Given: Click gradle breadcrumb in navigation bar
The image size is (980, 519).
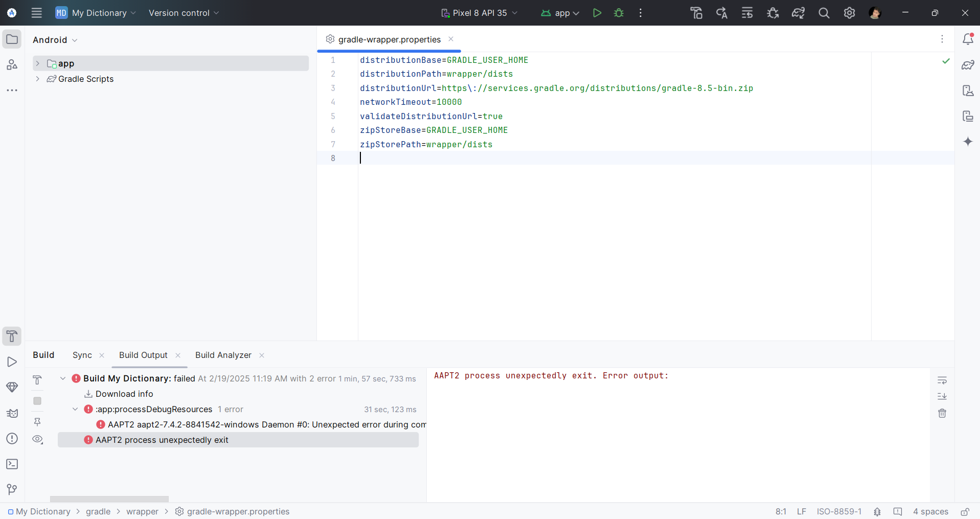Looking at the screenshot, I should tap(98, 511).
